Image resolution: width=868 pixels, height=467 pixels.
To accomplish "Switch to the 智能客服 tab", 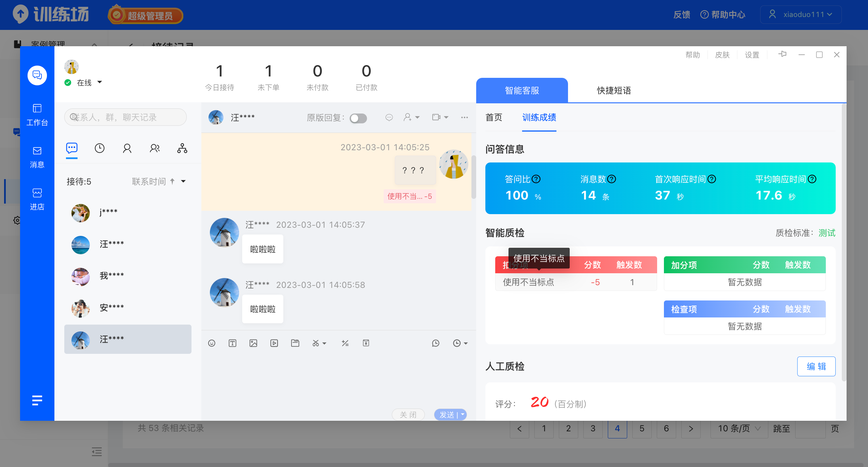I will point(522,90).
